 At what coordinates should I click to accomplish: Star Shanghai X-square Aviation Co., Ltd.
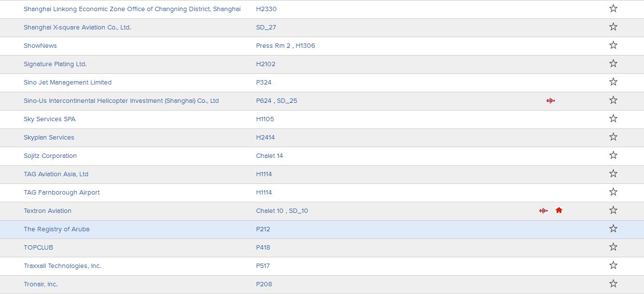point(613,27)
